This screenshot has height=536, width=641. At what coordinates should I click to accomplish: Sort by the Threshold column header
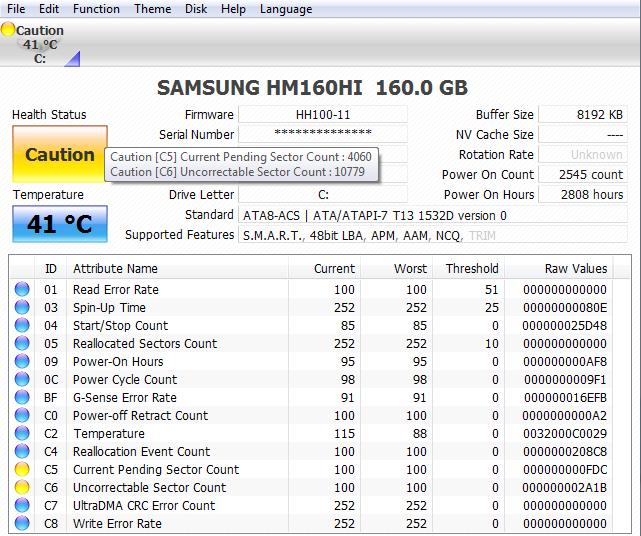click(x=468, y=269)
